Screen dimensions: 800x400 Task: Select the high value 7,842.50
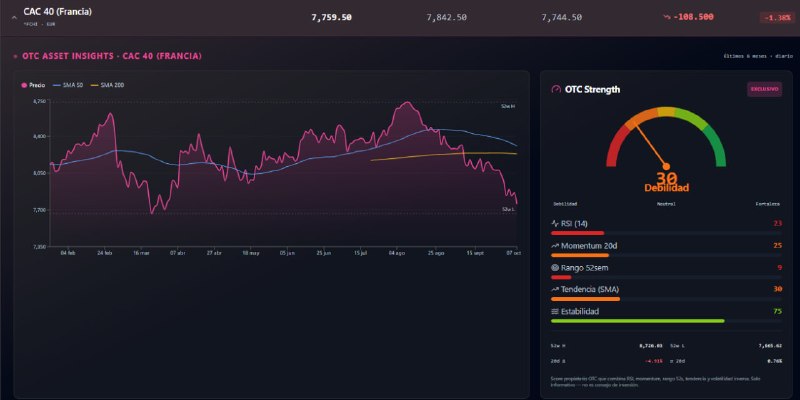tap(446, 17)
